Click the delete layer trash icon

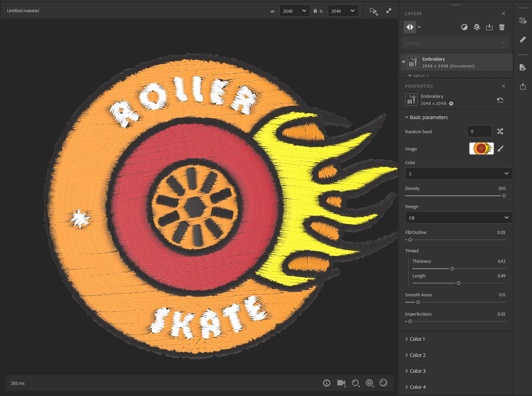pos(502,27)
